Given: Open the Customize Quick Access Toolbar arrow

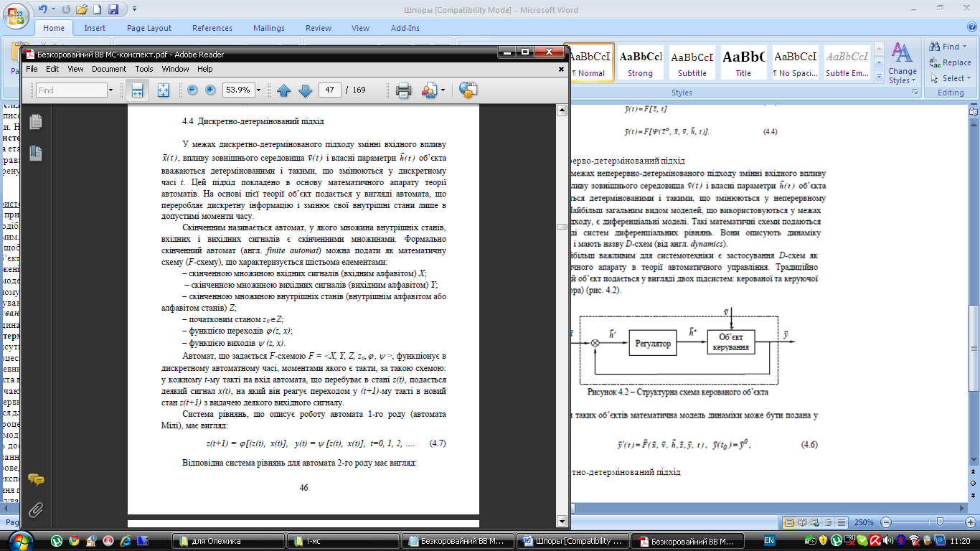Looking at the screenshot, I should (x=134, y=10).
